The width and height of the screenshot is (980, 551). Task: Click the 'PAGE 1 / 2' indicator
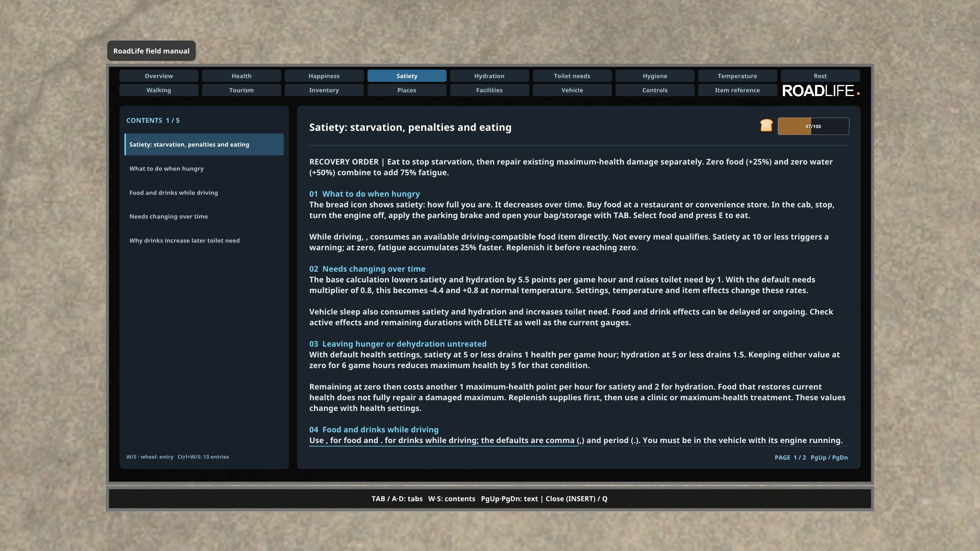(x=790, y=457)
